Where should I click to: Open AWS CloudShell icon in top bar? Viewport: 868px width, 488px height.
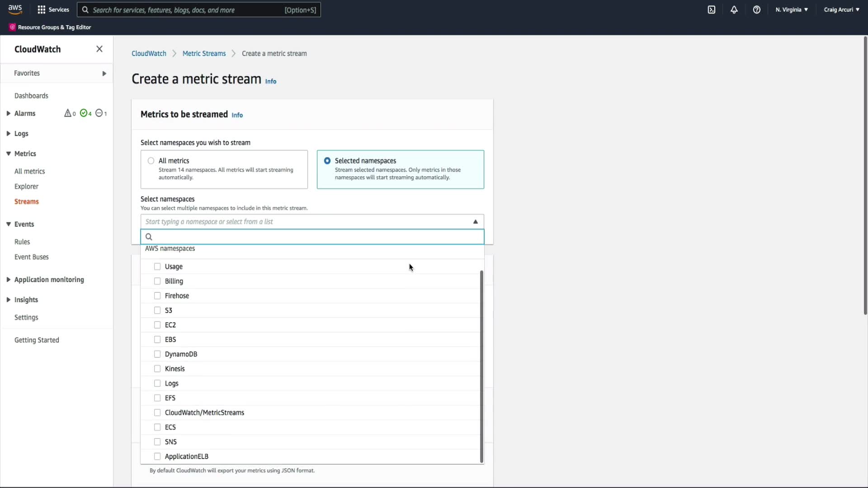[712, 9]
